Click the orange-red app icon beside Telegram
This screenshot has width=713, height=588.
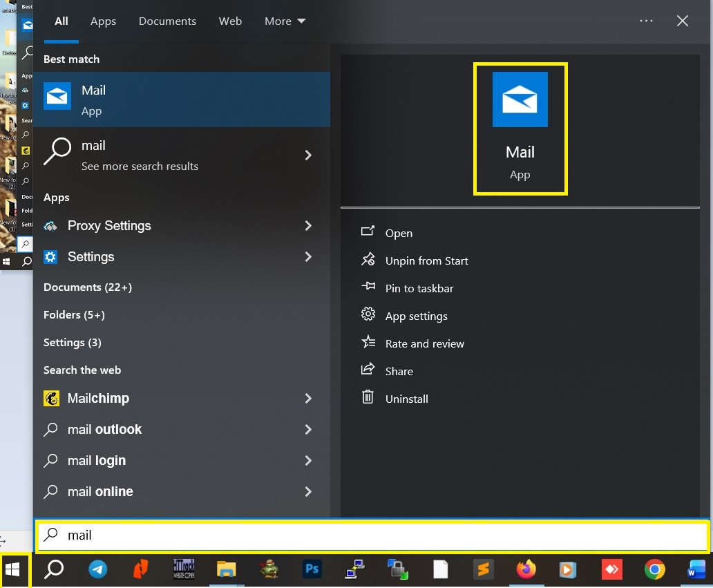pyautogui.click(x=140, y=569)
